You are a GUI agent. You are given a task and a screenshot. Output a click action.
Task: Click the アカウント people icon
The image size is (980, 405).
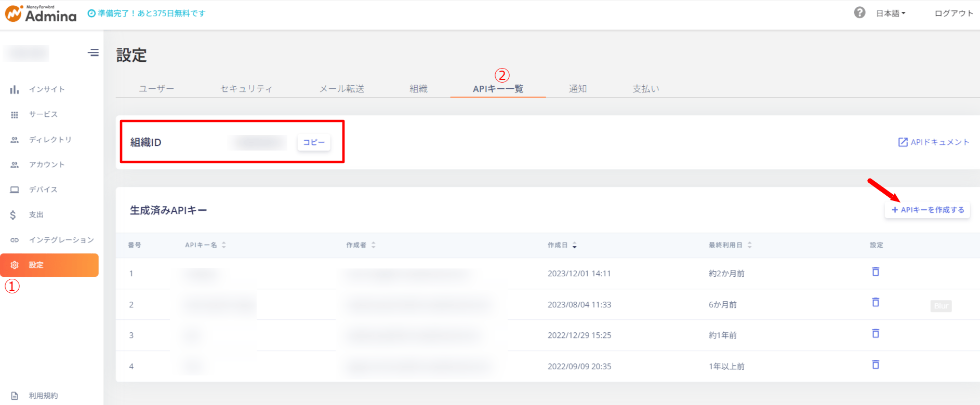tap(15, 165)
